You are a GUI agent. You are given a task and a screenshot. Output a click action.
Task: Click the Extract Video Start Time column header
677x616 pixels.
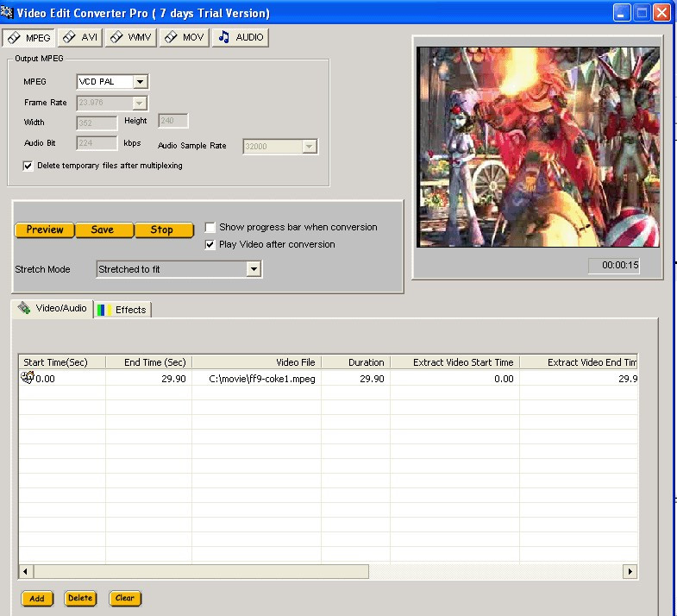(x=455, y=362)
